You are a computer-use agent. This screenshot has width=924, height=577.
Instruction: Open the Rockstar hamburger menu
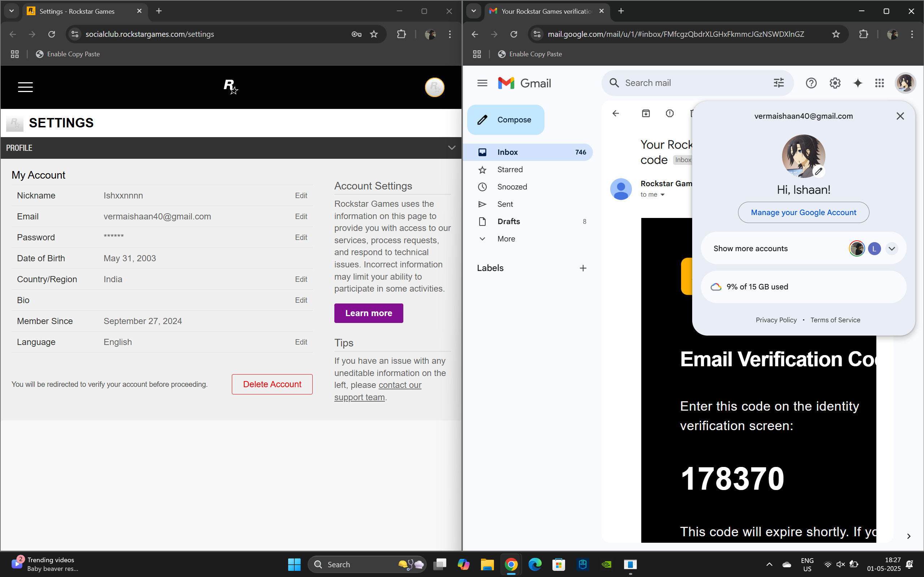[x=25, y=87]
